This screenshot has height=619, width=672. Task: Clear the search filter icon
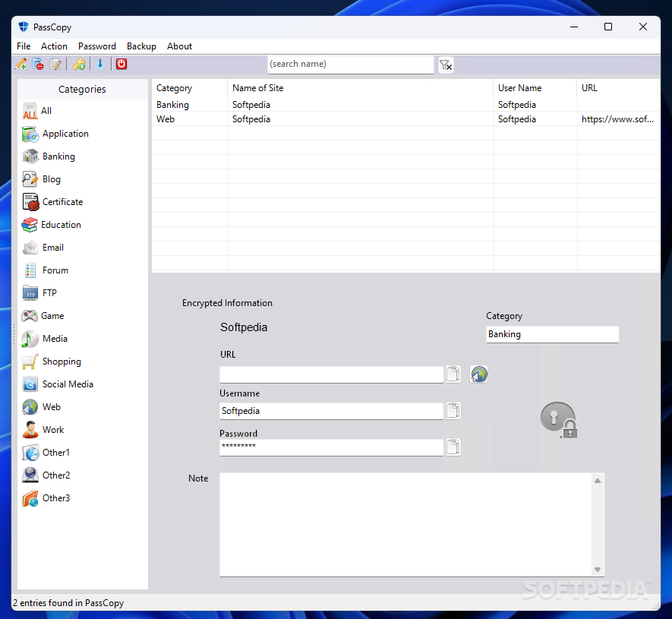[x=446, y=65]
